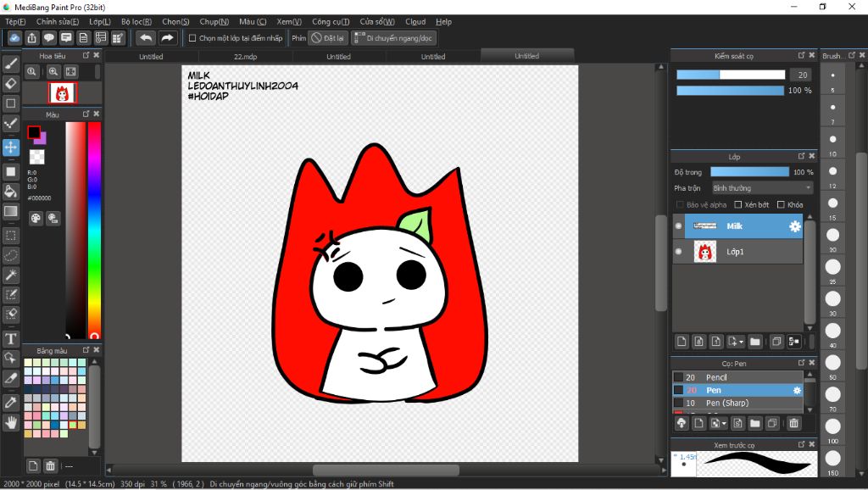Select the Pencil brush
868x490 pixels.
tap(737, 377)
